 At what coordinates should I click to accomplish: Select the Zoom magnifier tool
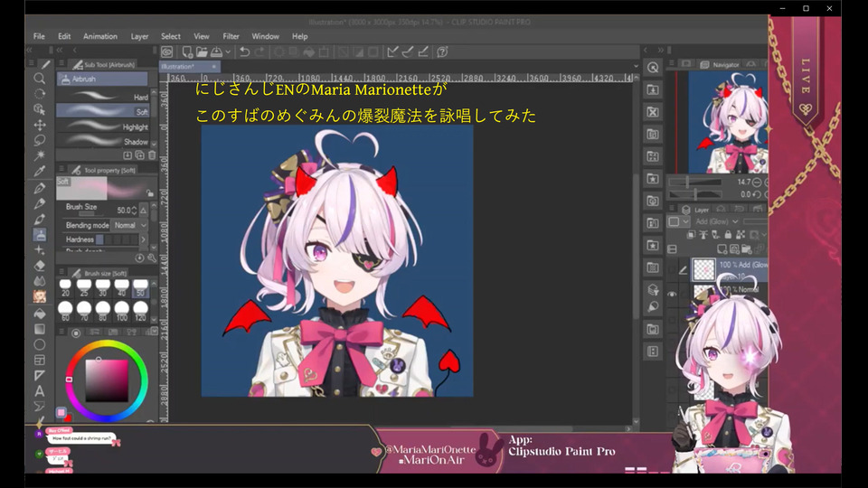[39, 79]
